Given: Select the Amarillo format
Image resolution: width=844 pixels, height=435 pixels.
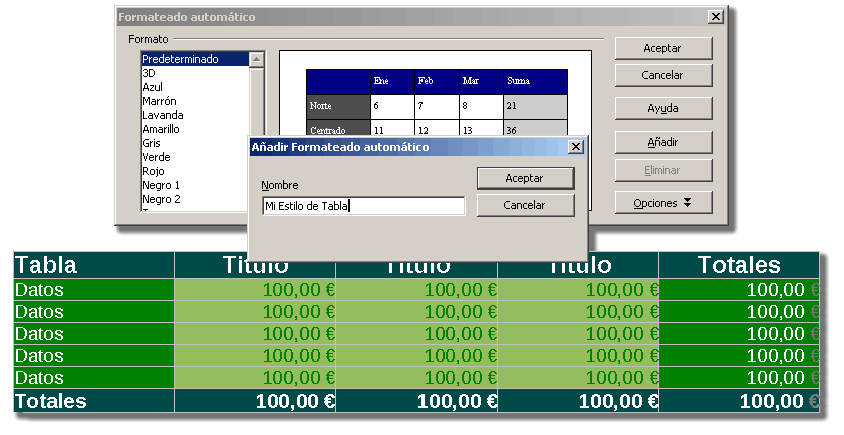Looking at the screenshot, I should 195,129.
